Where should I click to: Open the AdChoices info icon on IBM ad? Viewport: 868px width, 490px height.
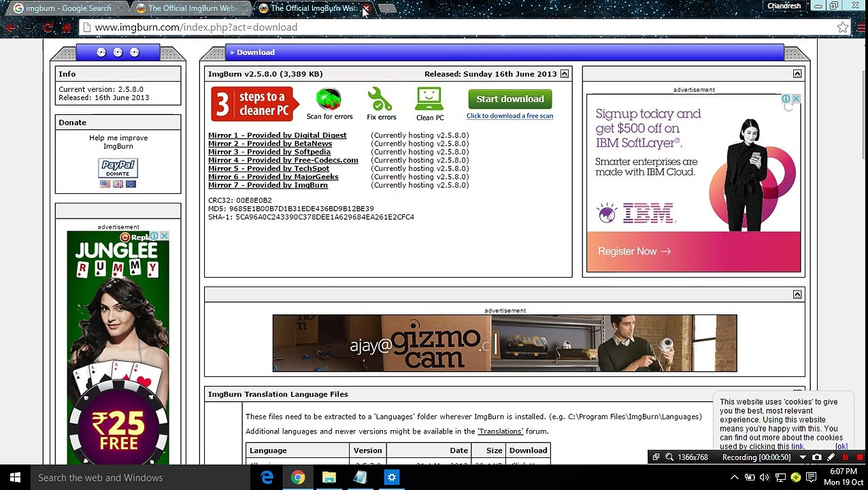click(786, 99)
